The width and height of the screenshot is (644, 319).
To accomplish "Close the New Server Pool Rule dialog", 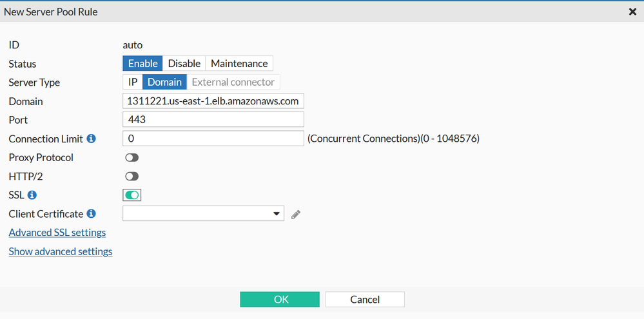I will 632,12.
